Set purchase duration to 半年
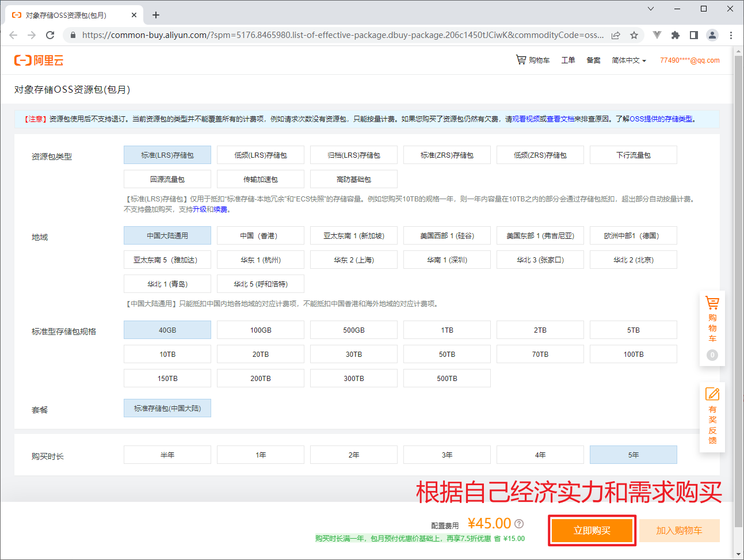 (167, 455)
